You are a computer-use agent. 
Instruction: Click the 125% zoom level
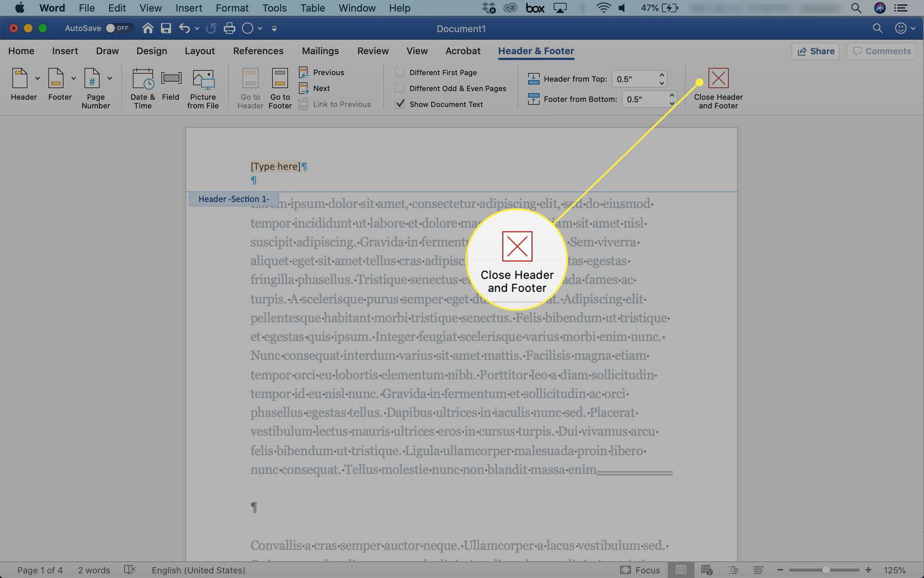pyautogui.click(x=894, y=570)
